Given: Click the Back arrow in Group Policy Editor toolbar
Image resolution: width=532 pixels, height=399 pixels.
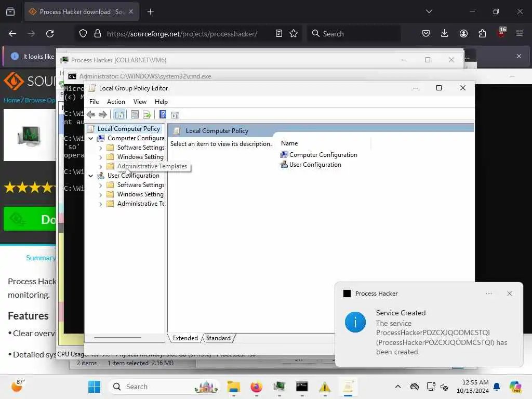Looking at the screenshot, I should pos(91,115).
